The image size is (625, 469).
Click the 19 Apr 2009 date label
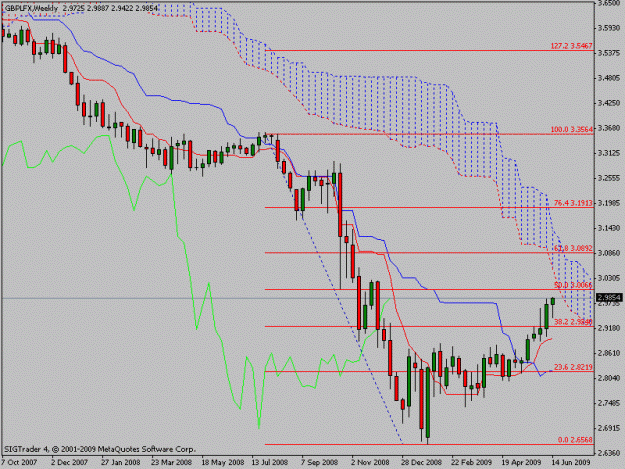click(521, 462)
